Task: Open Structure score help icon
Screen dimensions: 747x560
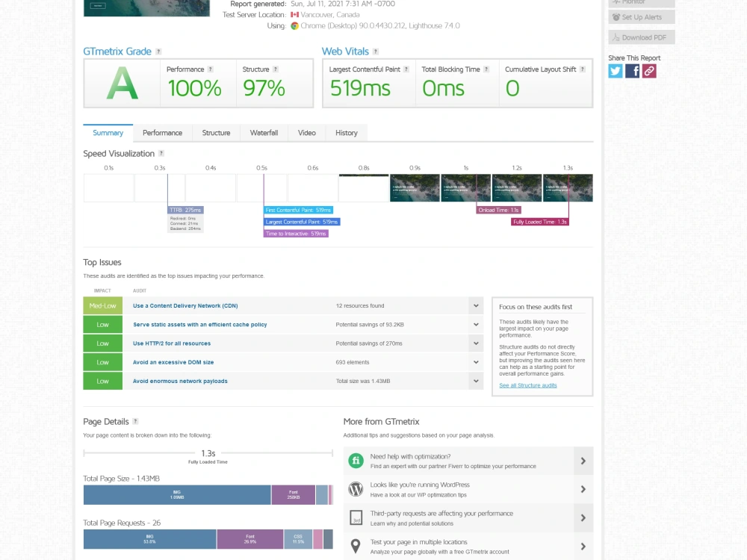Action: (276, 69)
